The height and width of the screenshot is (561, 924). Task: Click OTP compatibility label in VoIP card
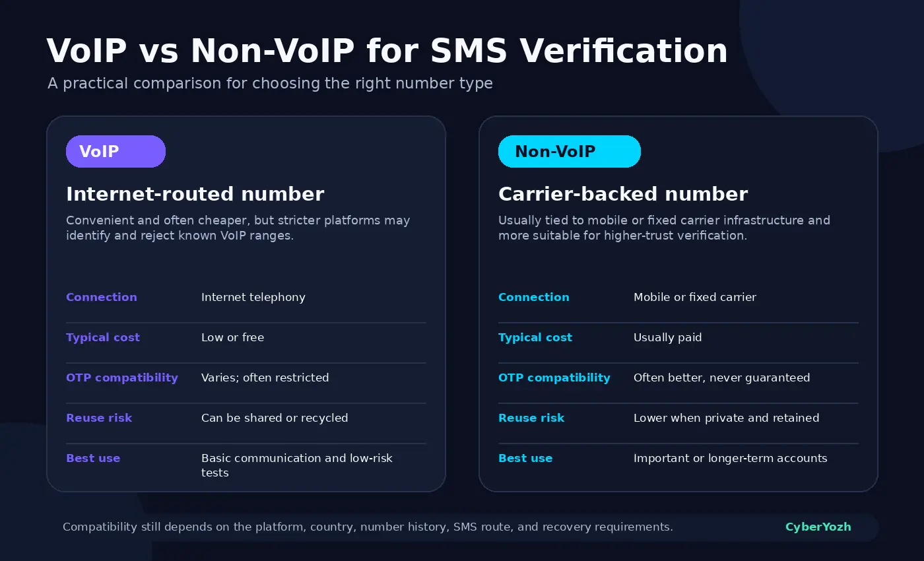point(122,378)
